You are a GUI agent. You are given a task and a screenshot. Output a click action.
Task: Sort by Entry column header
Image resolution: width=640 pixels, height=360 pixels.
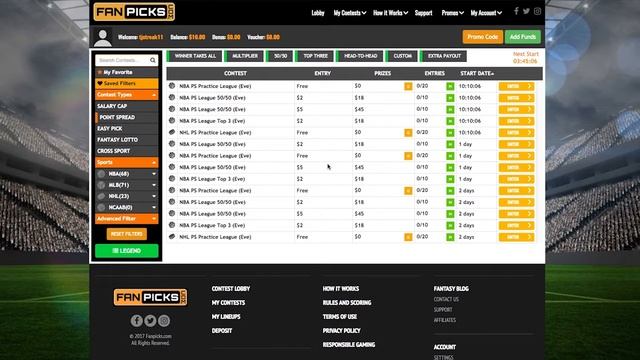tap(322, 73)
